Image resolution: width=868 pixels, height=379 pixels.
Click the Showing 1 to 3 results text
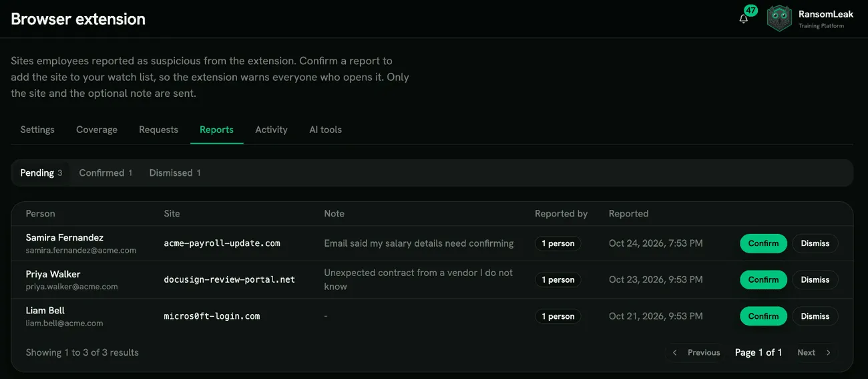tap(82, 352)
